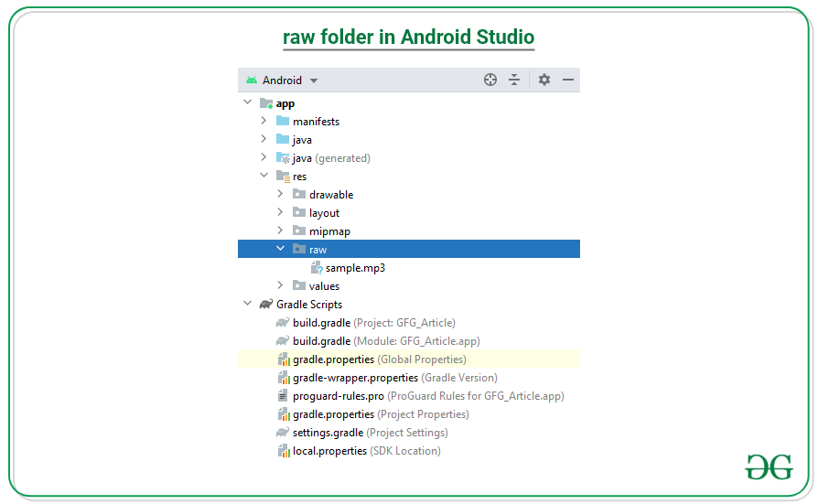Open the Android project view dropdown
This screenshot has height=504, width=818.
(282, 80)
